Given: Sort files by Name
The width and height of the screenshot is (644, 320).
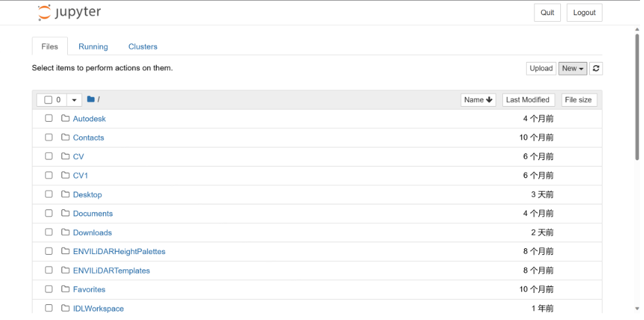Looking at the screenshot, I should click(478, 100).
